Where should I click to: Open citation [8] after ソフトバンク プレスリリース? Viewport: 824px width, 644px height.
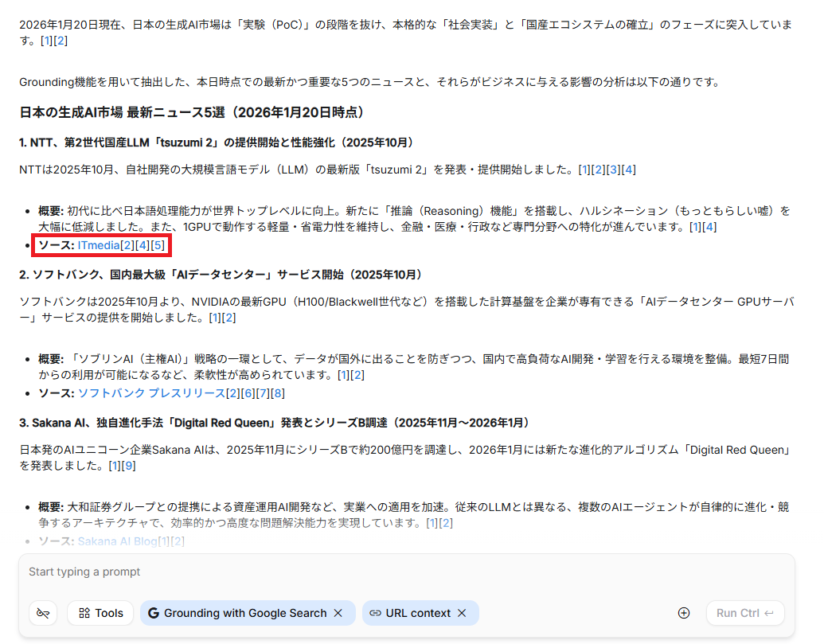coord(278,393)
